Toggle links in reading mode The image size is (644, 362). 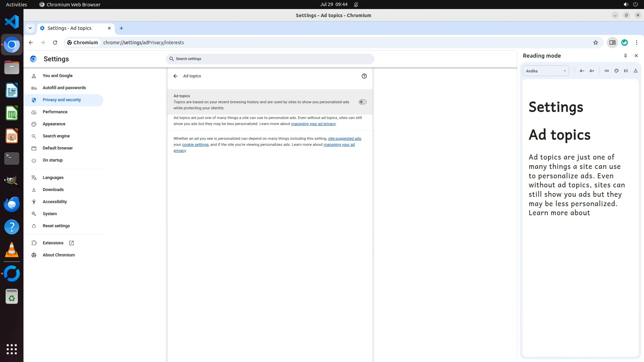coord(607,71)
